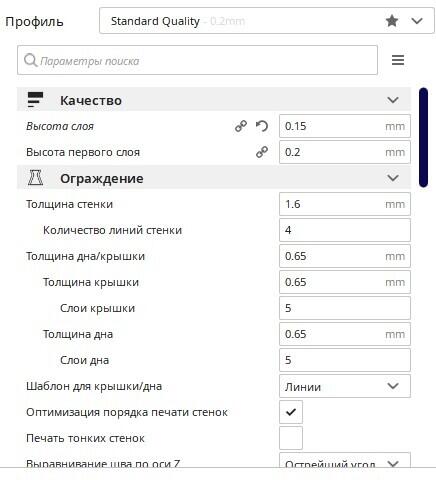Click the Оптимизация порядка печати стенок label
436x480 pixels.
tap(127, 412)
